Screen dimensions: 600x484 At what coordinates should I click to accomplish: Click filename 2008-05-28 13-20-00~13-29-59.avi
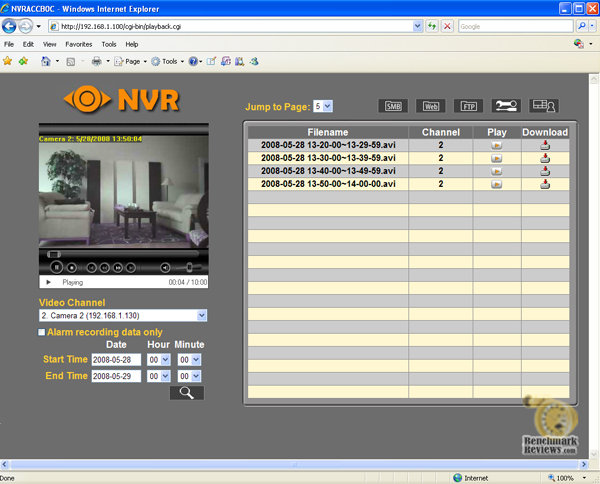click(328, 145)
